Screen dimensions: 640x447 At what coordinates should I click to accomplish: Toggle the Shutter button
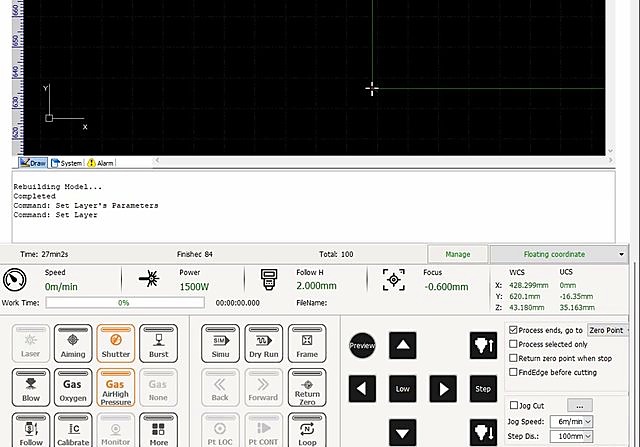pyautogui.click(x=116, y=343)
